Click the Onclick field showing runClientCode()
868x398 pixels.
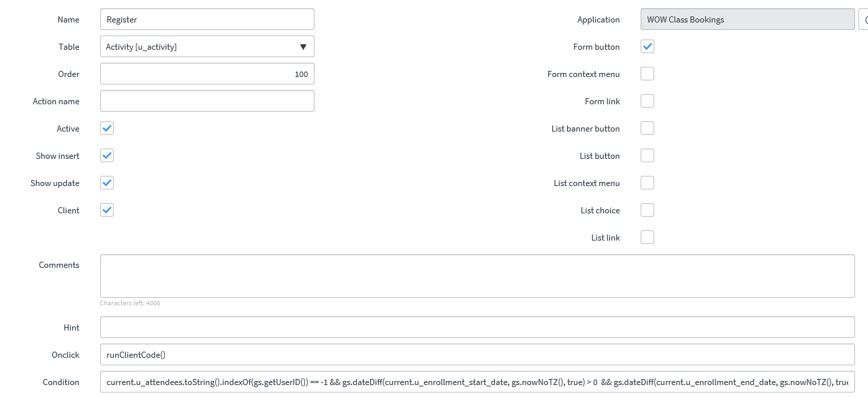coord(477,354)
